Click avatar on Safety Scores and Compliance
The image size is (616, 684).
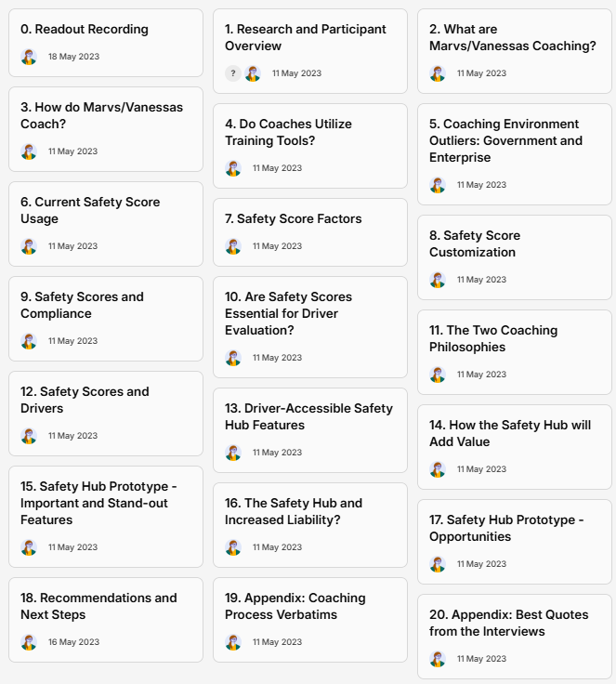[29, 341]
